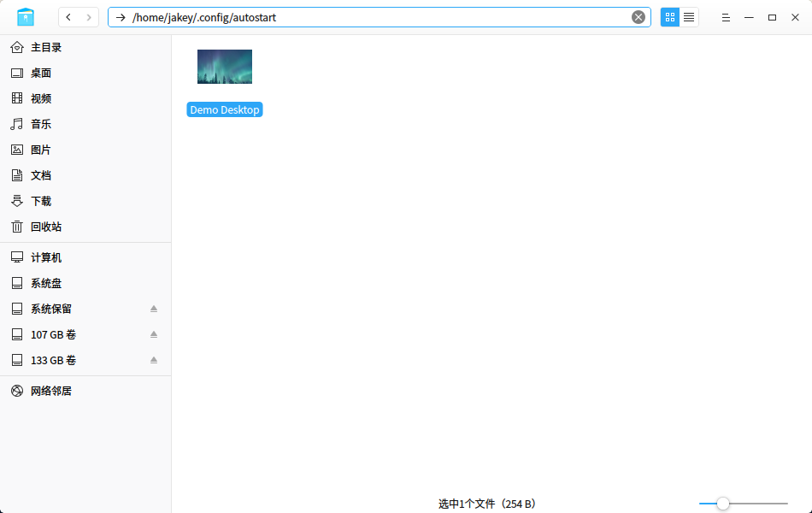812x513 pixels.
Task: Eject the 系统保留 volume
Action: [x=154, y=309]
